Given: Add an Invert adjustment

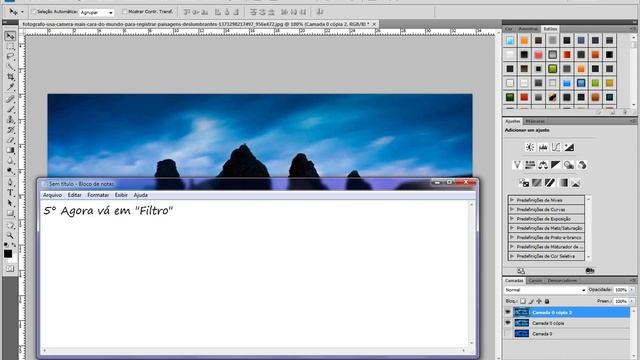Looking at the screenshot, I should [524, 183].
